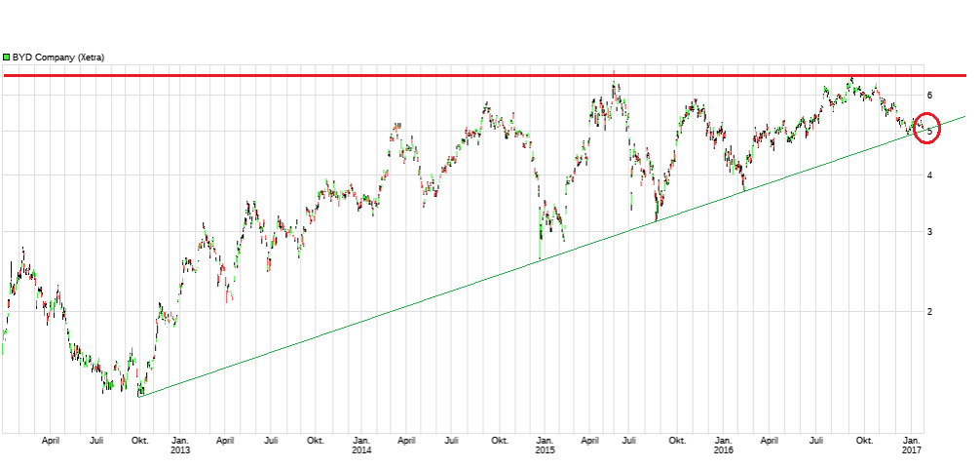Select the Jan. 2016 date axis label
Image resolution: width=980 pixels, height=467 pixels.
[x=724, y=446]
